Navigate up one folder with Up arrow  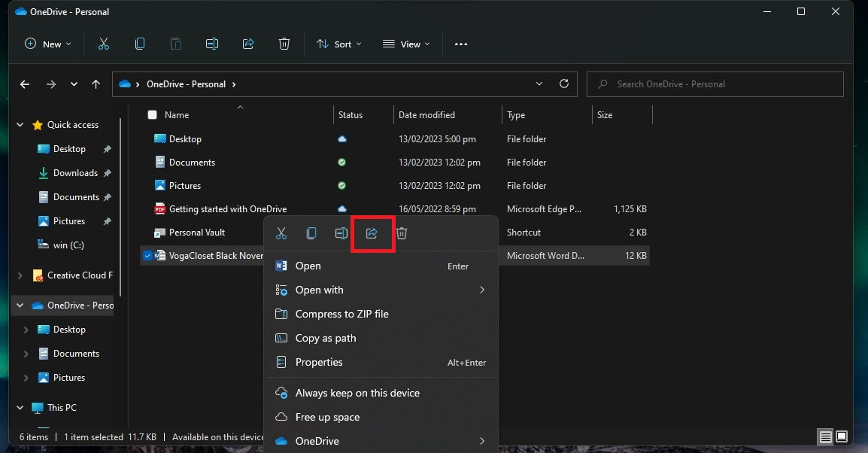[x=96, y=84]
